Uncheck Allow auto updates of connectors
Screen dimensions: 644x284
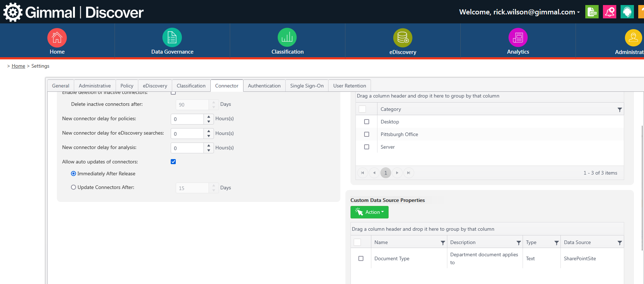point(173,162)
